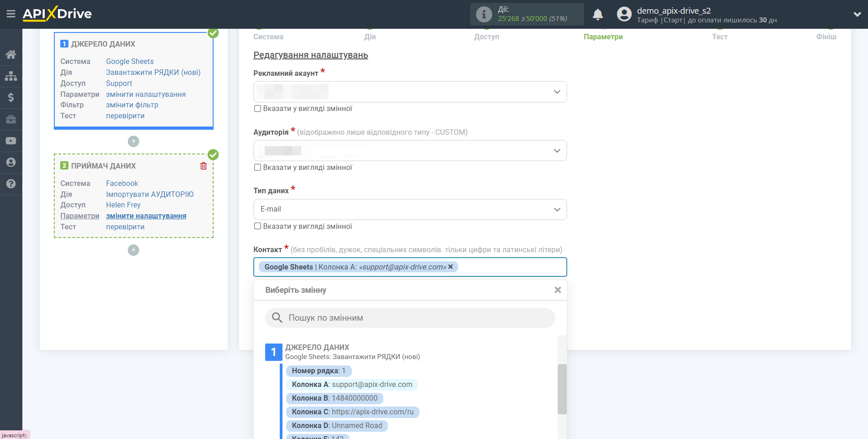
Task: Select variable Колонка C apix-drive.com/ru
Action: (x=353, y=412)
